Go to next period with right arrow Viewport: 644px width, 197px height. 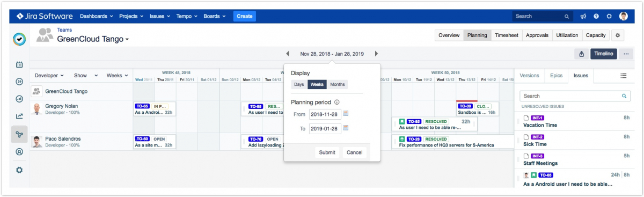[x=376, y=54]
